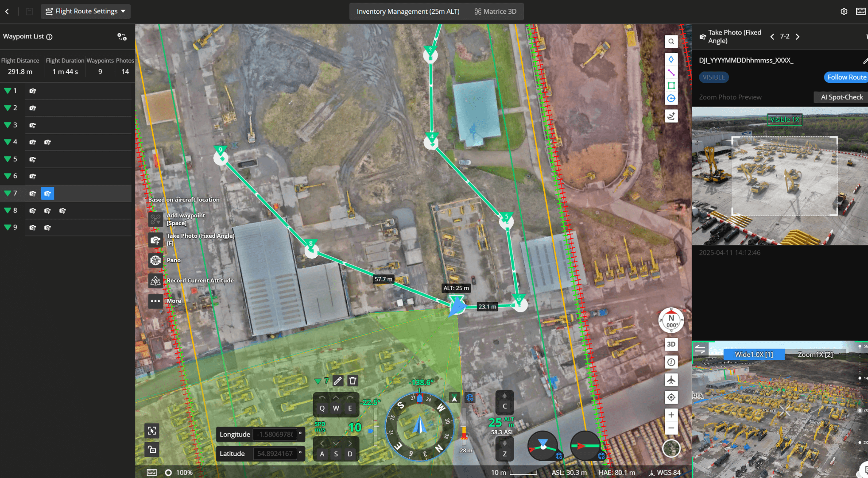The image size is (868, 478).
Task: Switch to Zoom1X [2] camera tab
Action: coord(815,355)
